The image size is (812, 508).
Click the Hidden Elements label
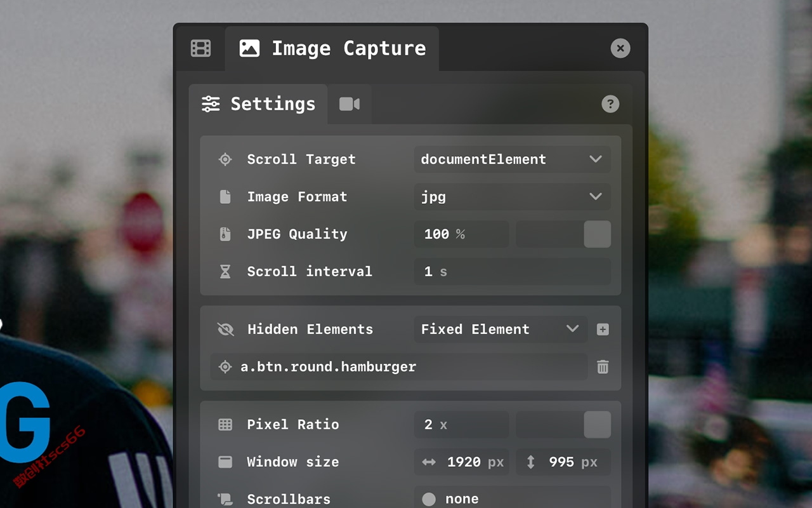310,330
